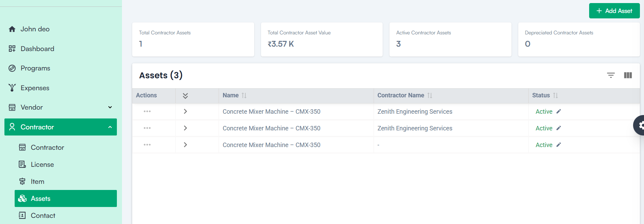Click the Contractor submenu store icon
Image resolution: width=644 pixels, height=224 pixels.
pos(22,147)
